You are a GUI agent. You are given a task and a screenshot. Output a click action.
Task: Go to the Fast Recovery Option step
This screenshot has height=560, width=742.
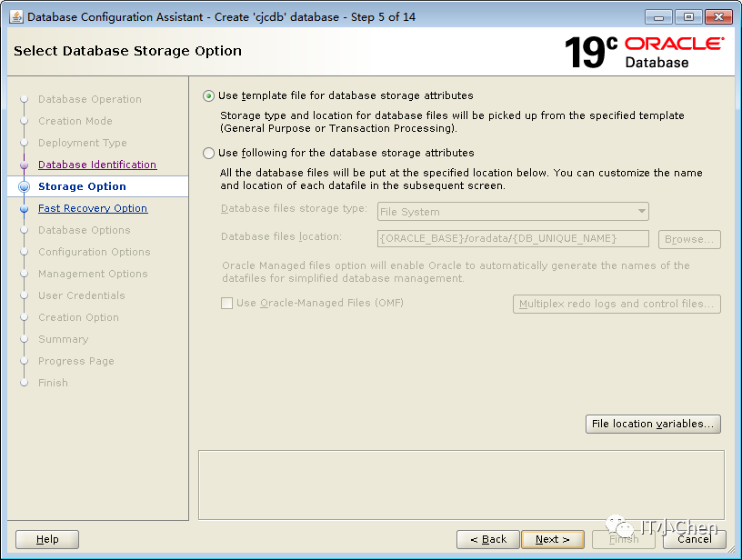coord(93,208)
